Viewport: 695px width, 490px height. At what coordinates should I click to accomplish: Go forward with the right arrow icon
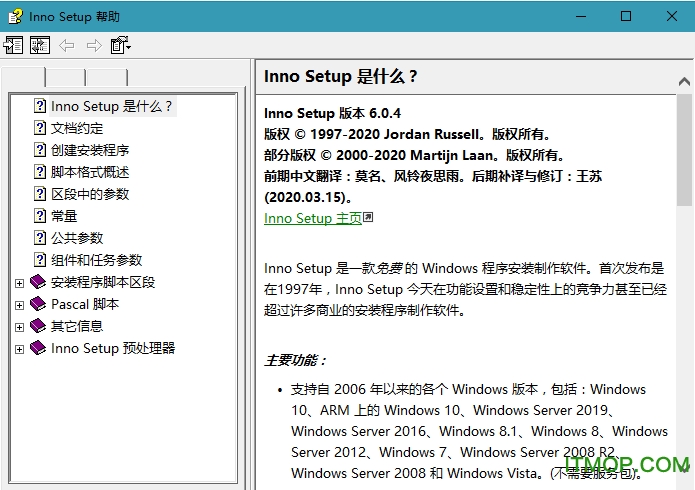coord(94,45)
